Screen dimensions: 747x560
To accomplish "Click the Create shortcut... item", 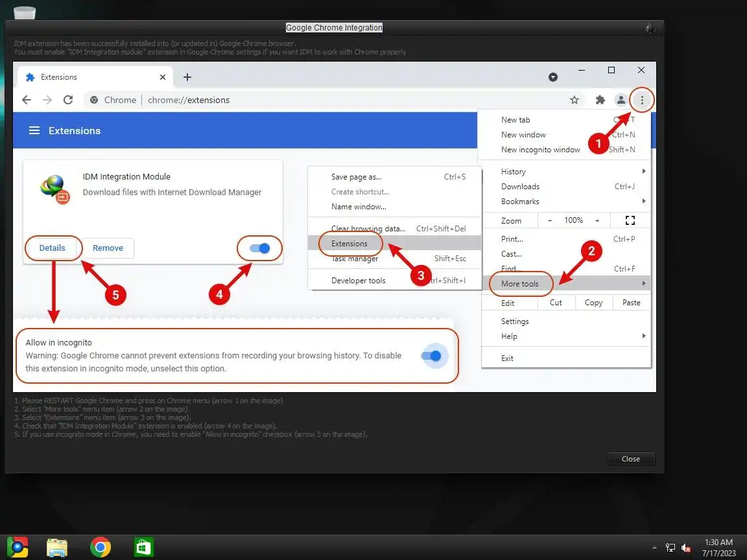I will (x=394, y=191).
